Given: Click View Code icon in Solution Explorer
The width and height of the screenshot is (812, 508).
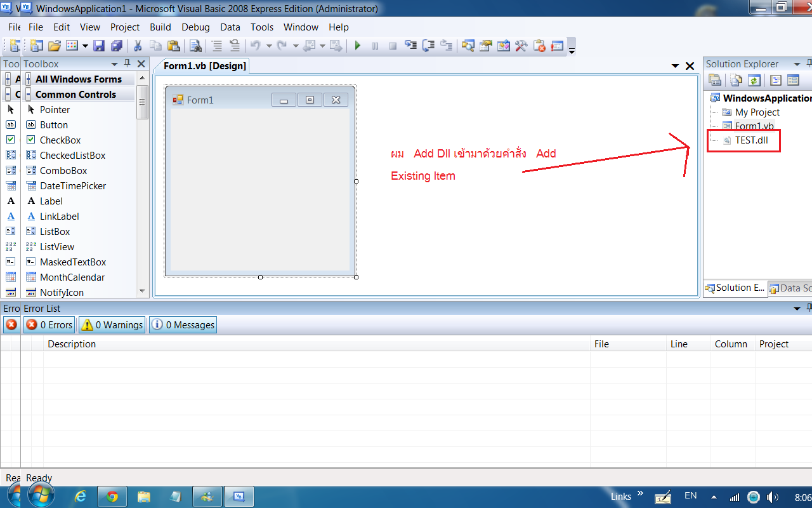Looking at the screenshot, I should tap(775, 80).
